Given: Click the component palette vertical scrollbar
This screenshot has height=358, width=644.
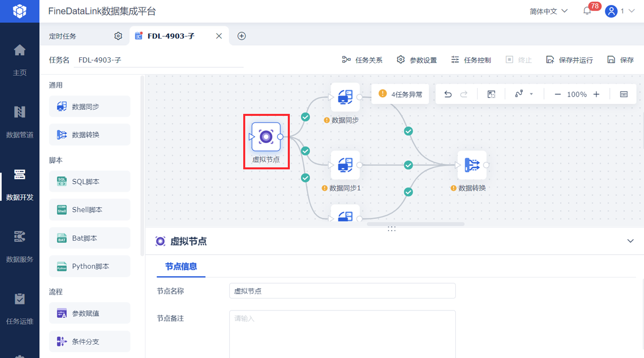Looking at the screenshot, I should click(x=143, y=166).
